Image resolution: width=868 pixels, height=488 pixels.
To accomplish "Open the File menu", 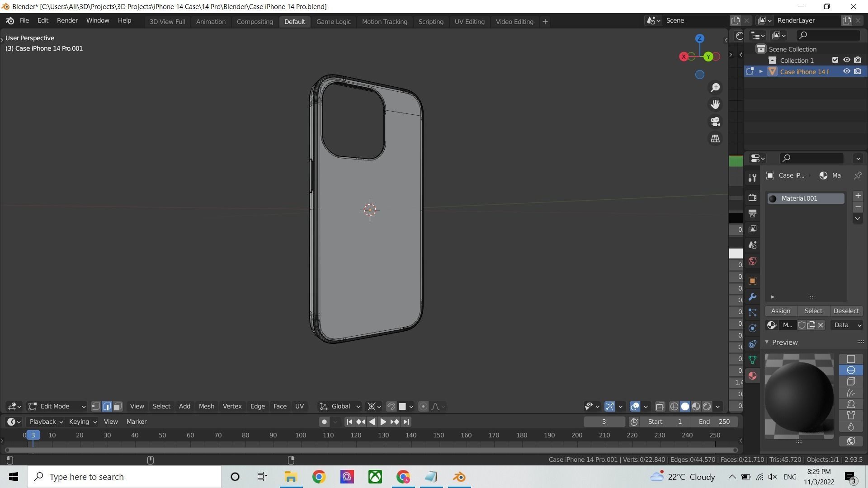I will [24, 21].
